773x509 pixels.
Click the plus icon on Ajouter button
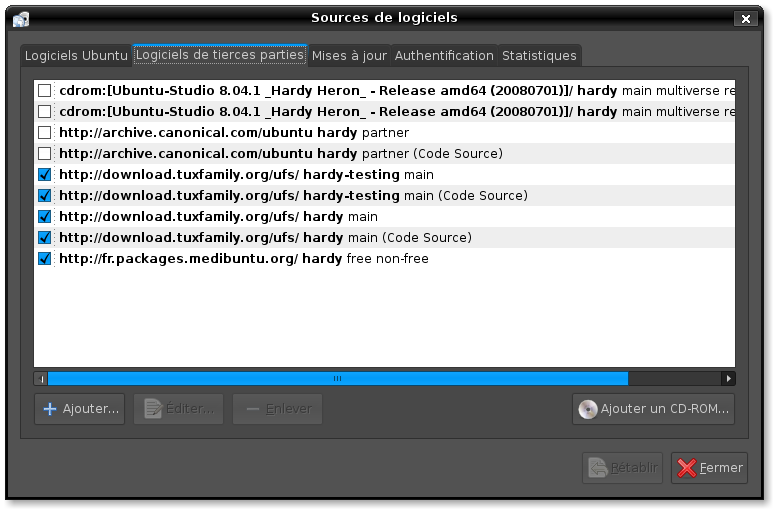tap(50, 409)
